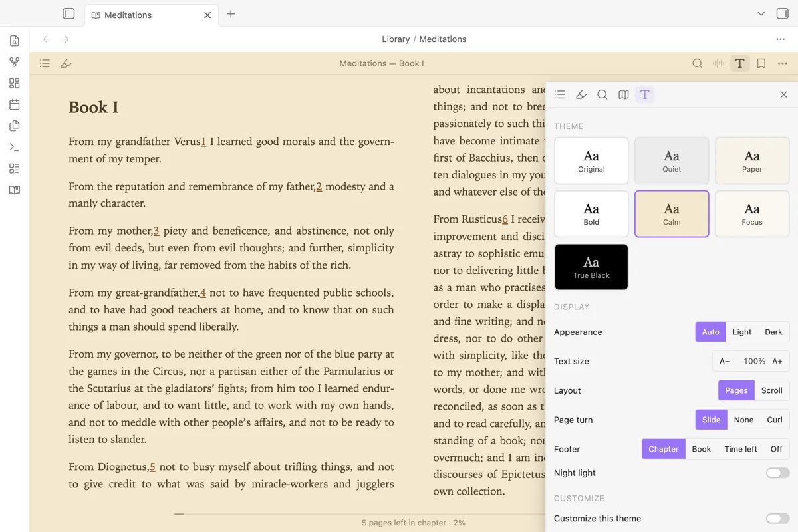
Task: Toggle text settings T icon in reader toolbar
Action: 739,63
